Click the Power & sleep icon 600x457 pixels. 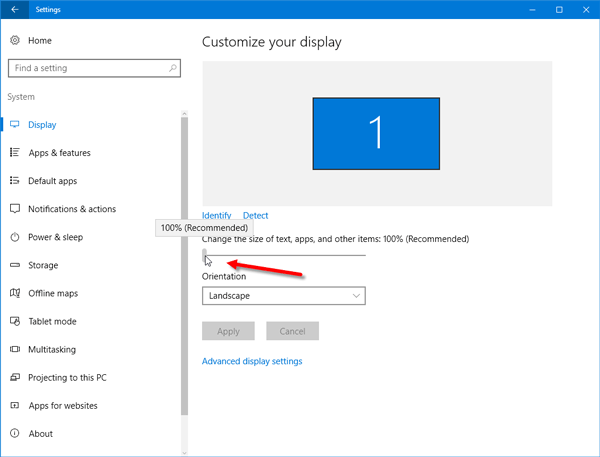pos(15,237)
